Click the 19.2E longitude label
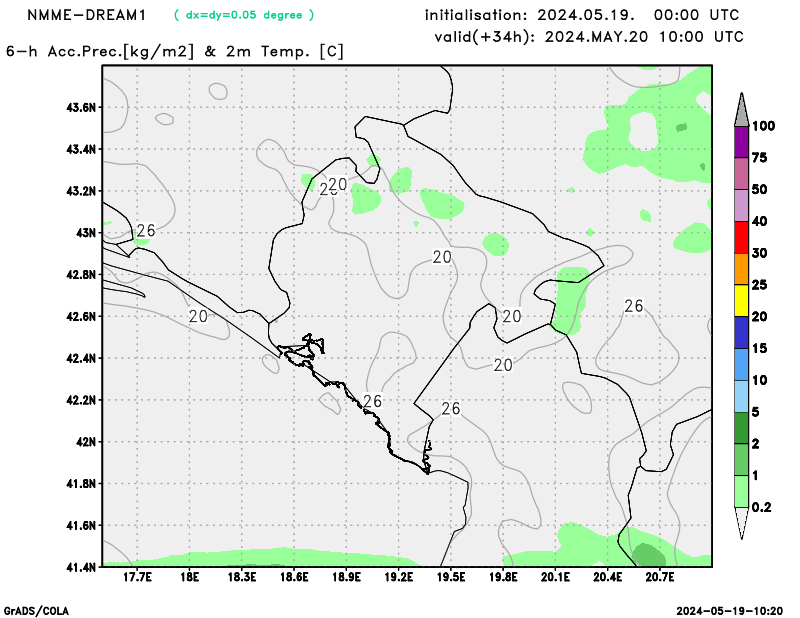 398,577
